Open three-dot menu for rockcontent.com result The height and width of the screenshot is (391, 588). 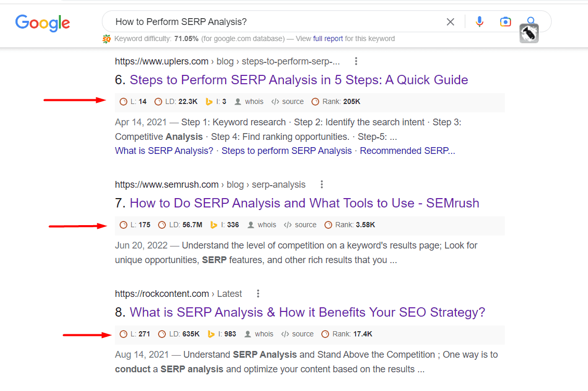click(x=258, y=294)
